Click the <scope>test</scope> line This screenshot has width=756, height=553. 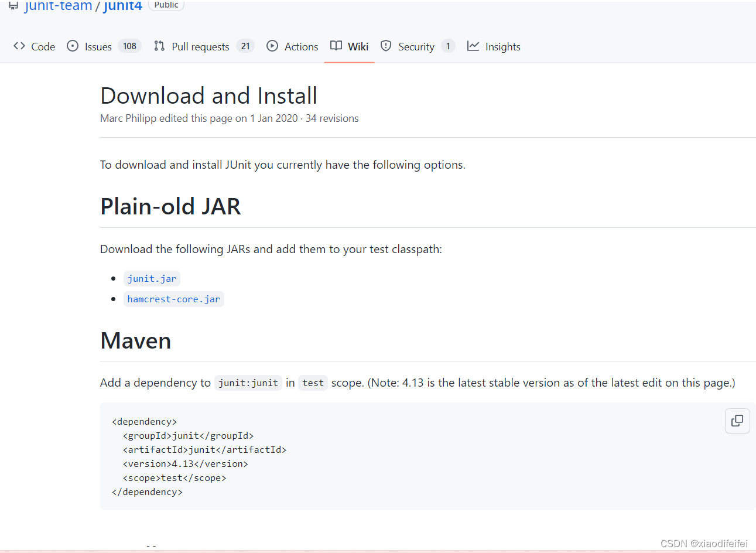175,478
